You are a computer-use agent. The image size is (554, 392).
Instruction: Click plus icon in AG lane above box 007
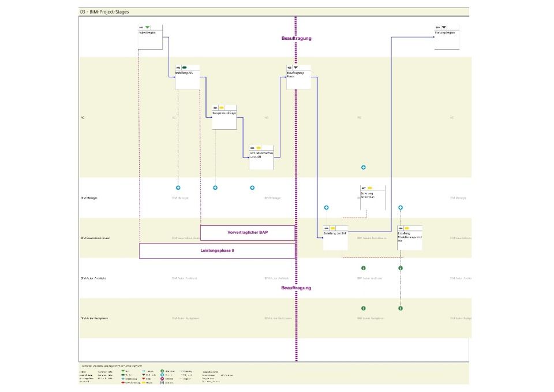[x=364, y=167]
